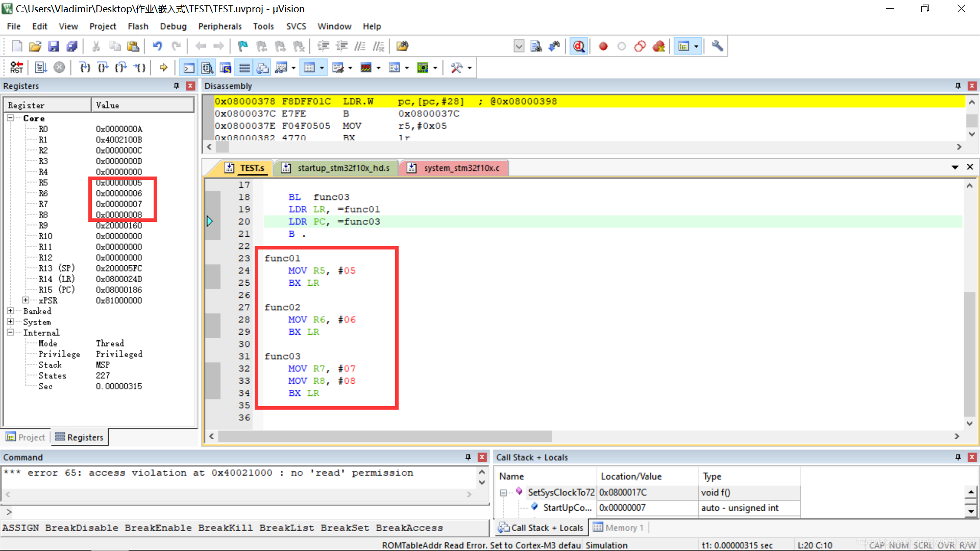
Task: Run to the cursor line
Action: [x=139, y=68]
